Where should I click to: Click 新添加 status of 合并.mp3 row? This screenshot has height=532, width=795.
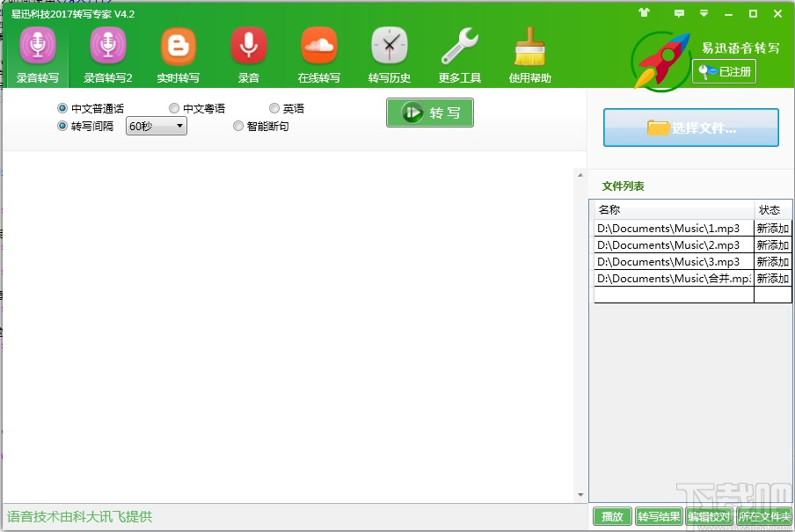click(x=773, y=279)
